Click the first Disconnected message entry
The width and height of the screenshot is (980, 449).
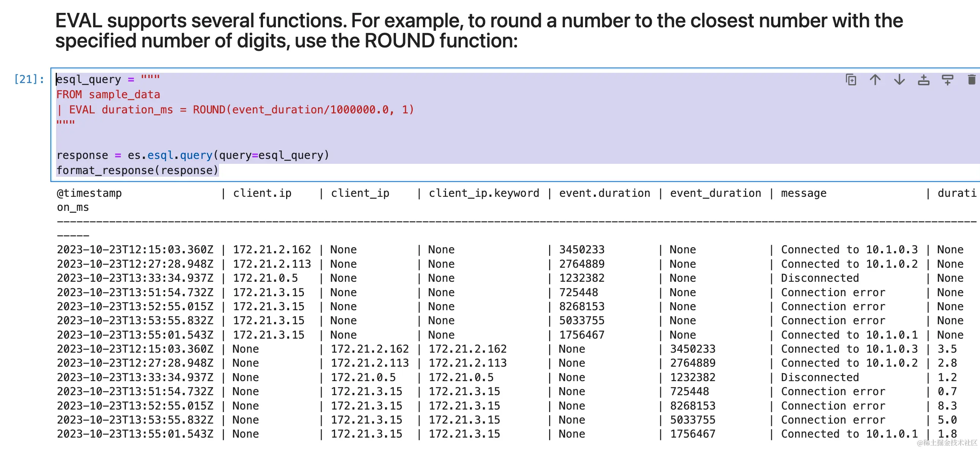[x=819, y=278]
